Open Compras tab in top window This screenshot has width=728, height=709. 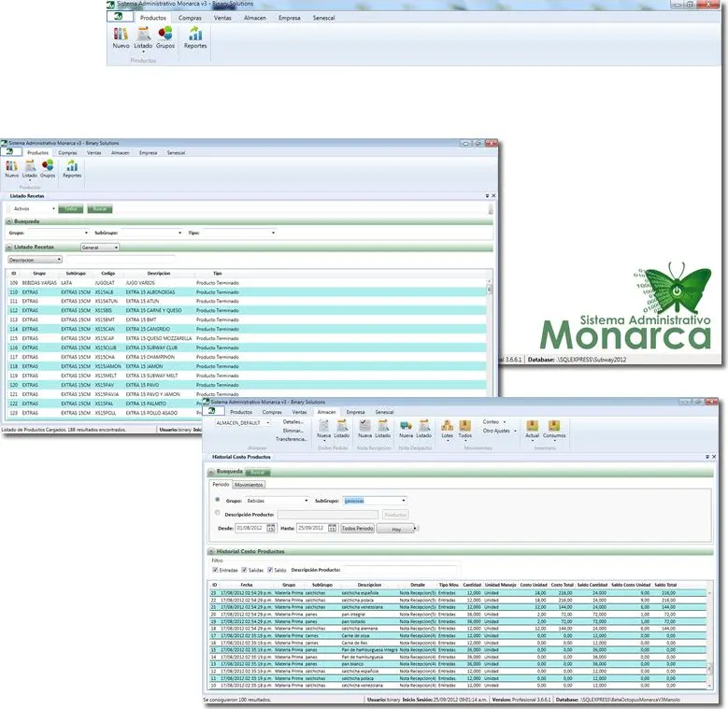coord(190,18)
